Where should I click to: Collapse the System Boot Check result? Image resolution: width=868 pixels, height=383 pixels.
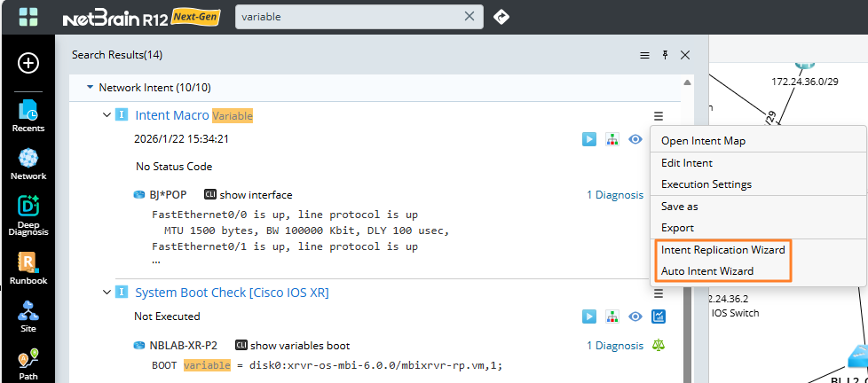[107, 293]
